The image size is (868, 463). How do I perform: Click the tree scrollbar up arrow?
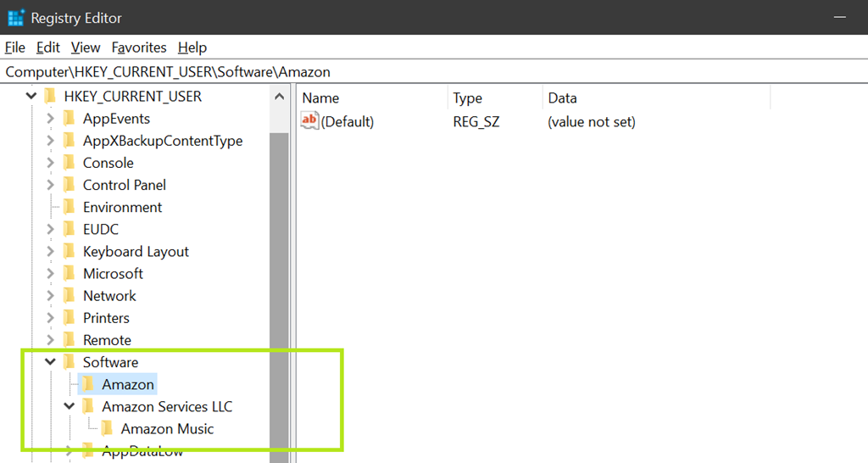click(280, 98)
